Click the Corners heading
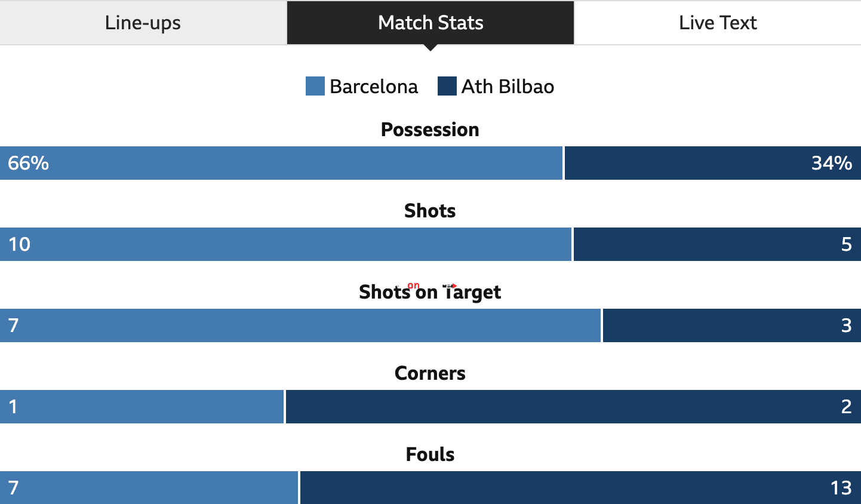The image size is (861, 504). (430, 373)
